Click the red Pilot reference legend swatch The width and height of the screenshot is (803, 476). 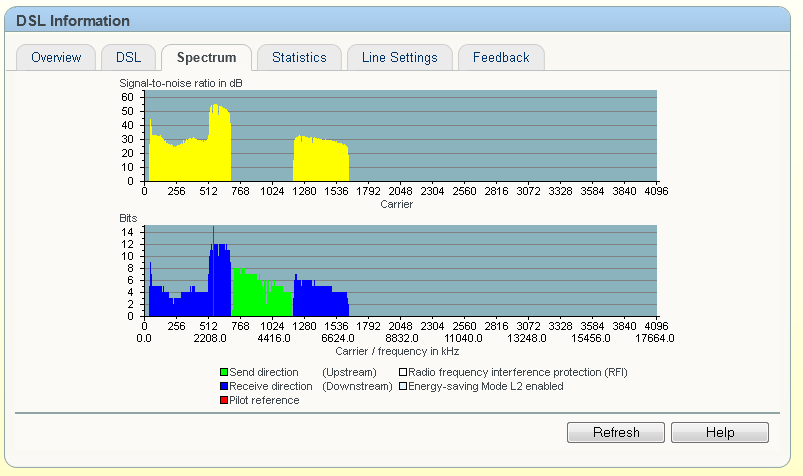[224, 401]
